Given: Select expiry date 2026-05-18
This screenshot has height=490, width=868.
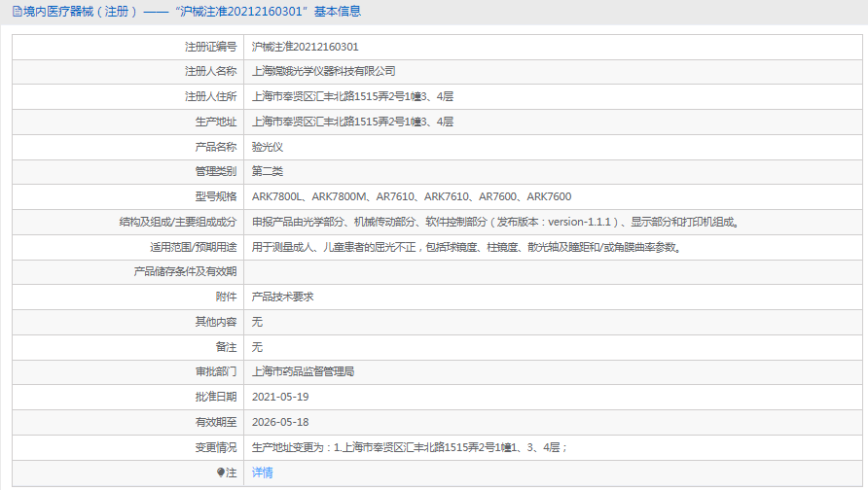Looking at the screenshot, I should (x=280, y=422).
